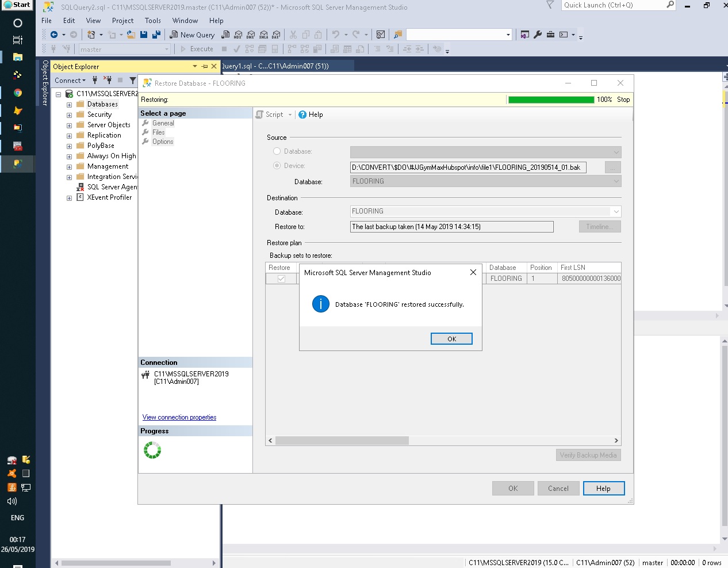Open the View menu
The image size is (728, 568).
click(93, 21)
